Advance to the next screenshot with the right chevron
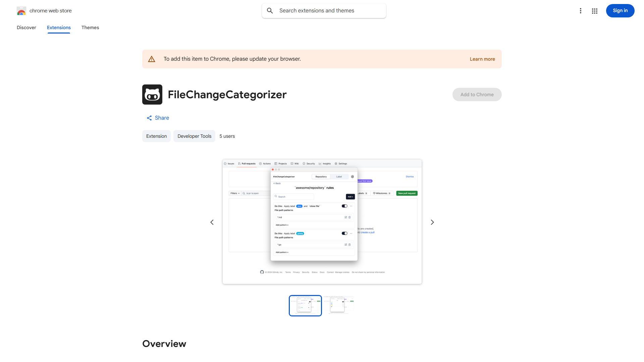Image resolution: width=644 pixels, height=362 pixels. [432, 222]
